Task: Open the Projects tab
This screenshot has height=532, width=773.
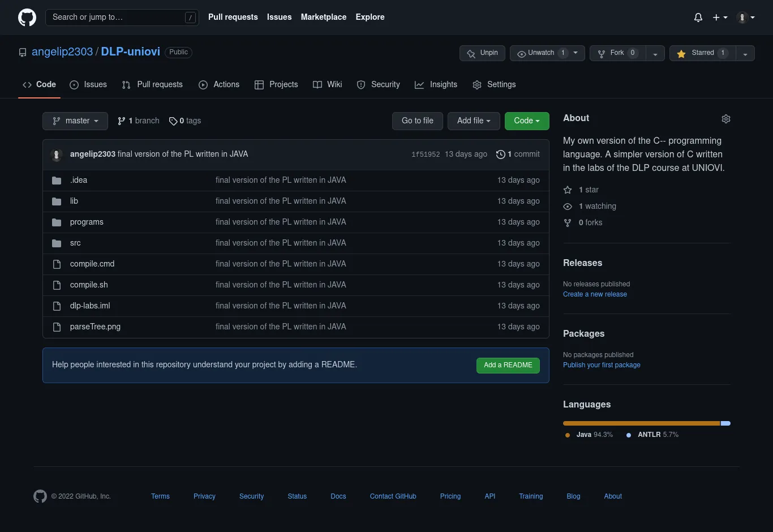Action: click(276, 85)
